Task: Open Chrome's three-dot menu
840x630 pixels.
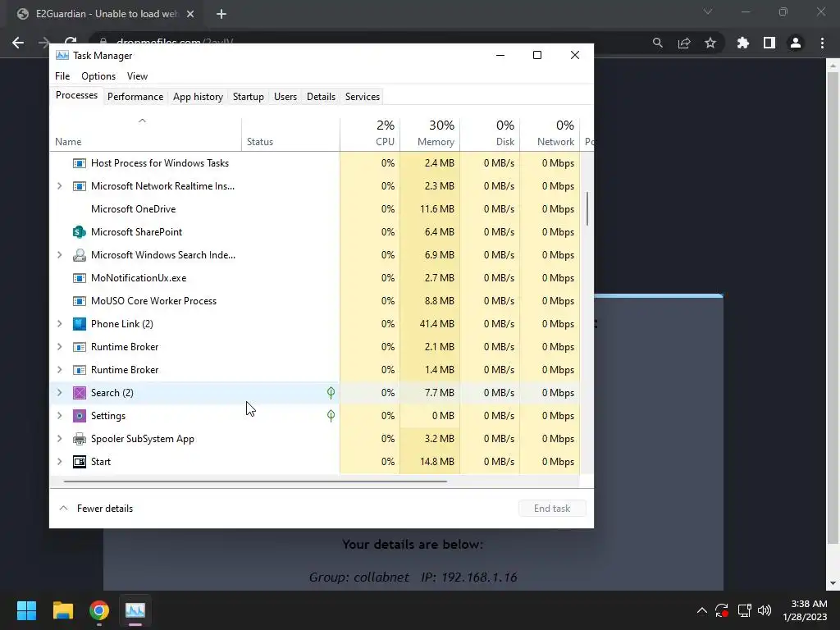Action: tap(822, 43)
